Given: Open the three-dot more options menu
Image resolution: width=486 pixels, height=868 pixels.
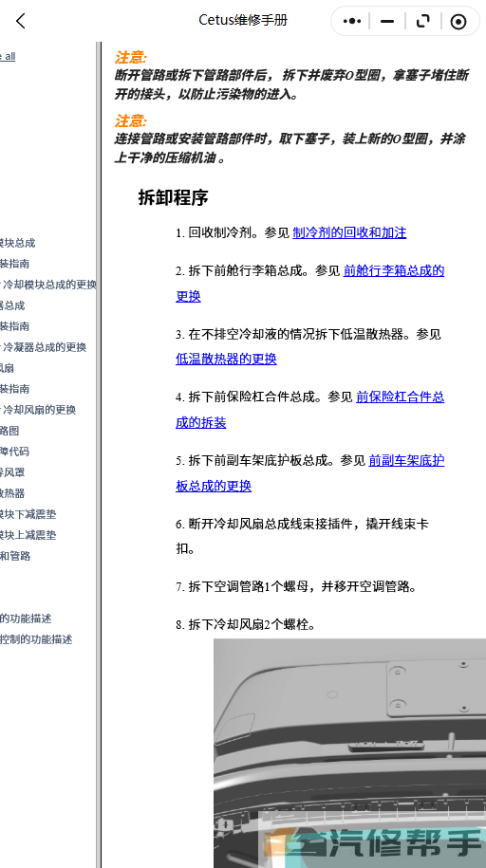Looking at the screenshot, I should [x=352, y=22].
